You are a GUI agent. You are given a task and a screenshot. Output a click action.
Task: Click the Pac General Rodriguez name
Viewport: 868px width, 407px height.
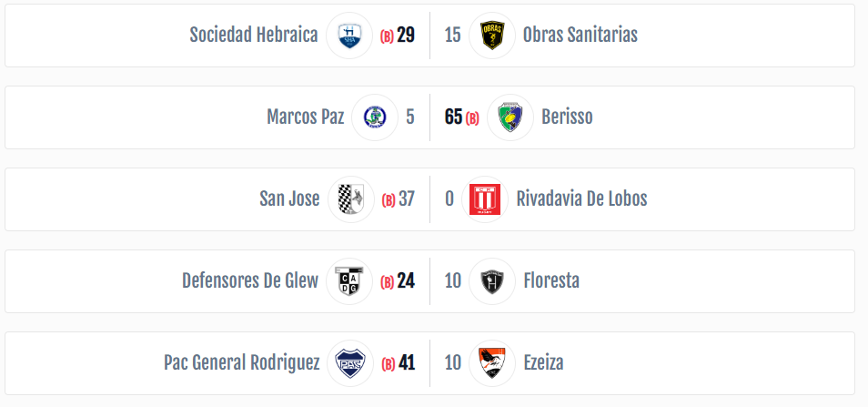click(x=242, y=362)
